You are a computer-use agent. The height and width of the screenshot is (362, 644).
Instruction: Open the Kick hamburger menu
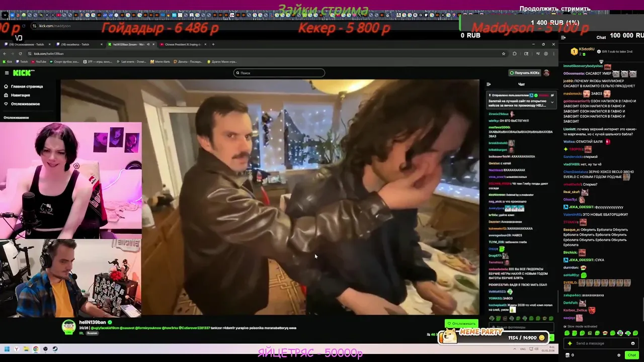click(7, 73)
